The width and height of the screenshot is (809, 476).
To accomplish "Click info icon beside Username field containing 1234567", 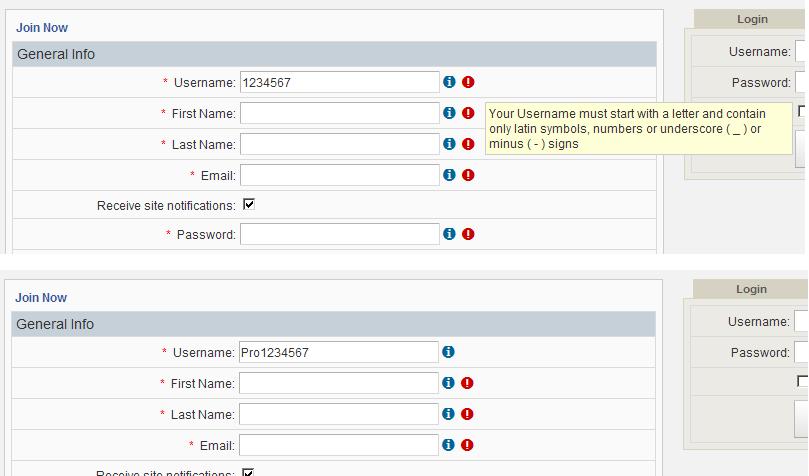I will (x=449, y=82).
